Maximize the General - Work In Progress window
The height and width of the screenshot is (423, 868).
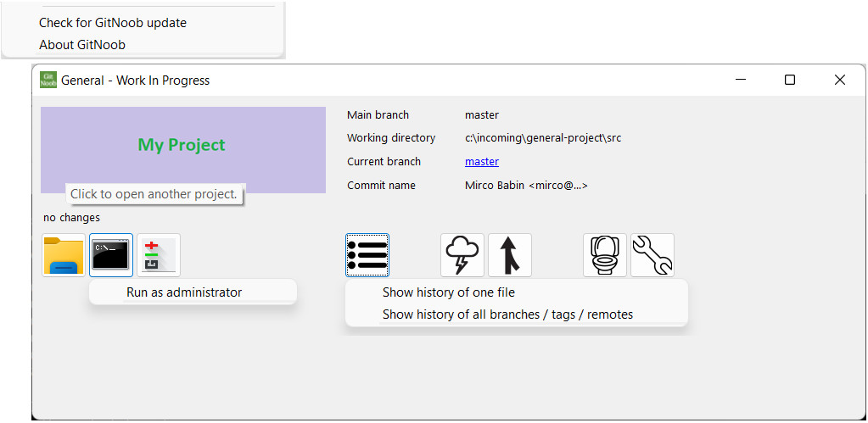790,80
